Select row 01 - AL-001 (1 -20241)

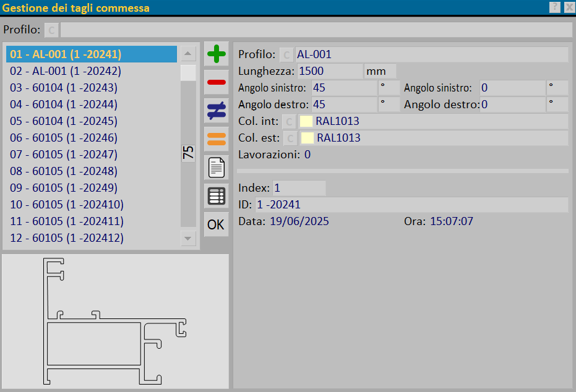92,54
